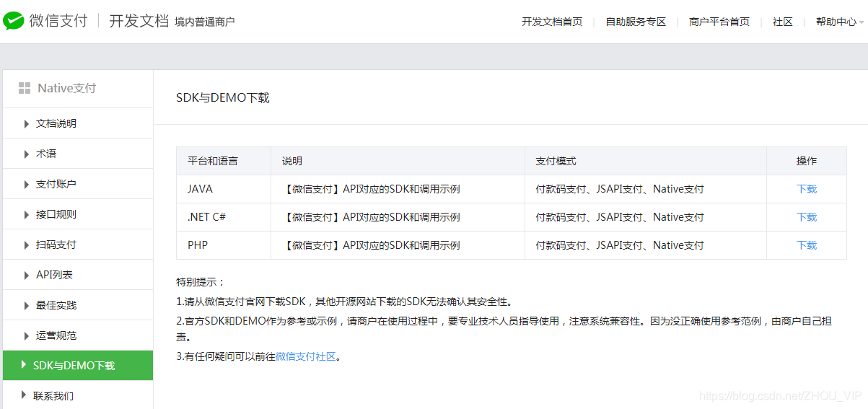The width and height of the screenshot is (868, 409).
Task: Open 最佳实践 in the sidebar
Action: [x=56, y=305]
